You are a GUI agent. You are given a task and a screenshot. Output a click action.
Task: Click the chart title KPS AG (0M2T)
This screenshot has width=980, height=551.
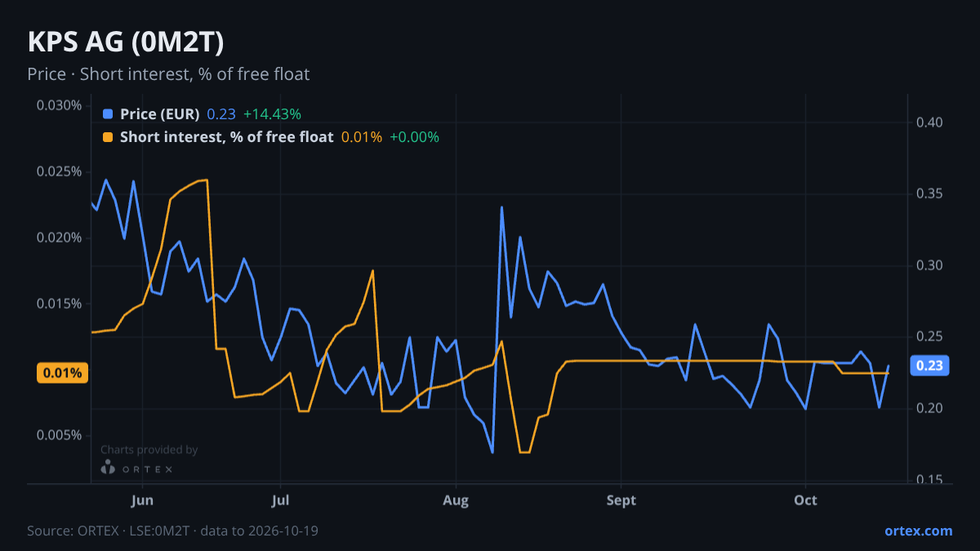[126, 42]
